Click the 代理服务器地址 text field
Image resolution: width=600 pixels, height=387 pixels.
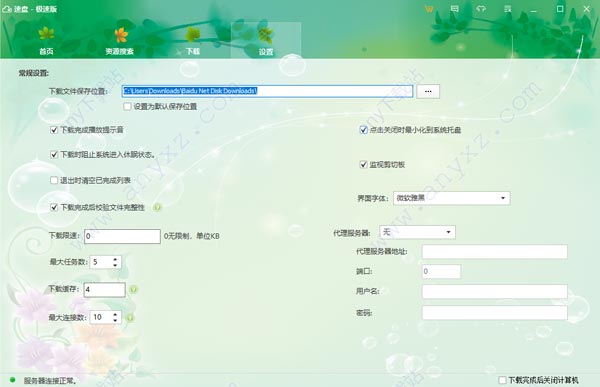click(494, 251)
